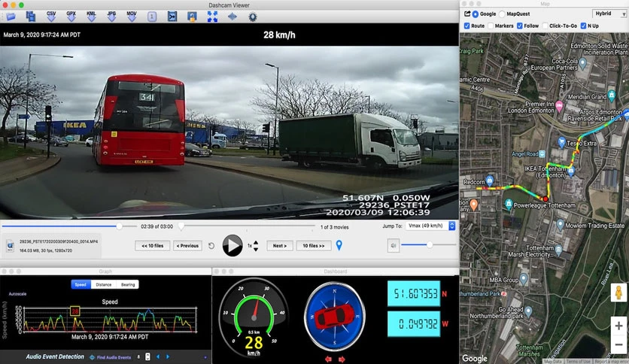
Task: Click the Previous file button
Action: pyautogui.click(x=187, y=246)
